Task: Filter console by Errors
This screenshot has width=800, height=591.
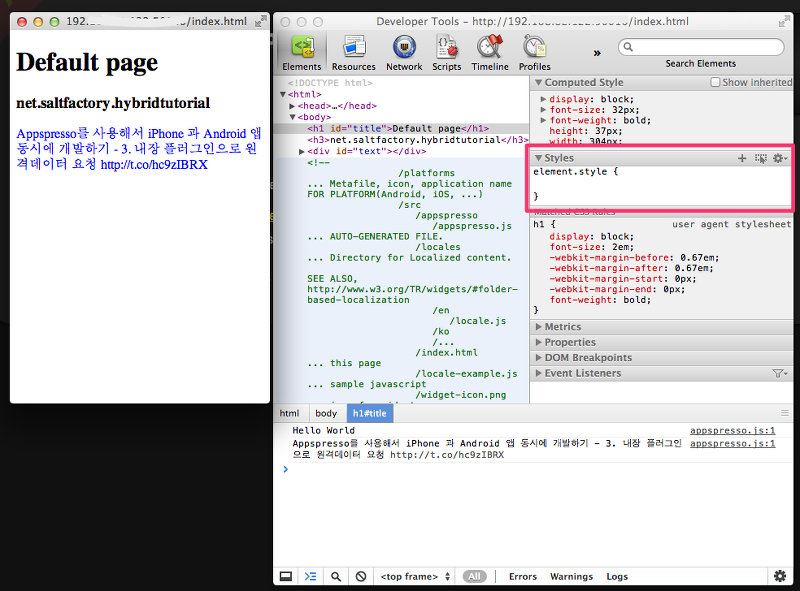Action: tap(523, 576)
